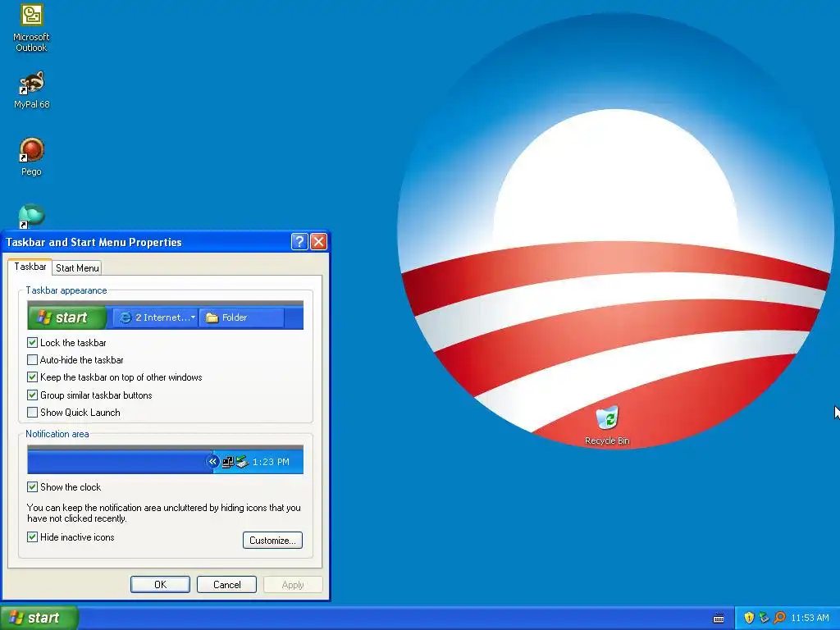Disable Group similar taskbar buttons

[x=32, y=395]
